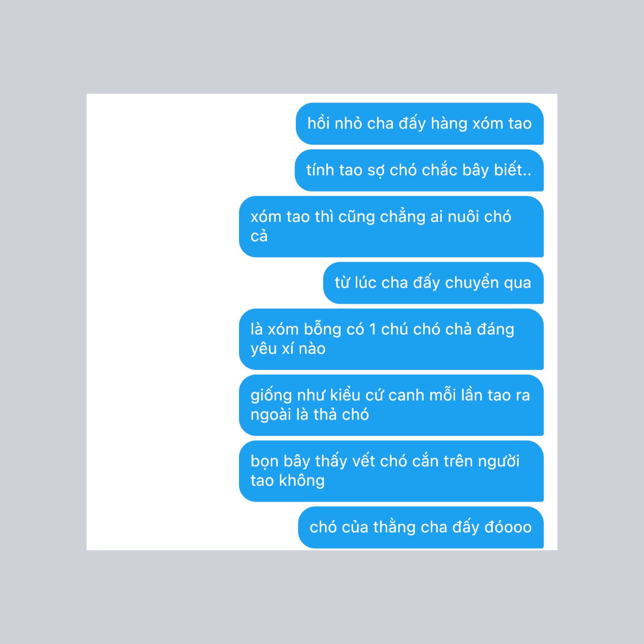Select message starting "bọn bây thấy vết chó cắn"

tap(391, 471)
